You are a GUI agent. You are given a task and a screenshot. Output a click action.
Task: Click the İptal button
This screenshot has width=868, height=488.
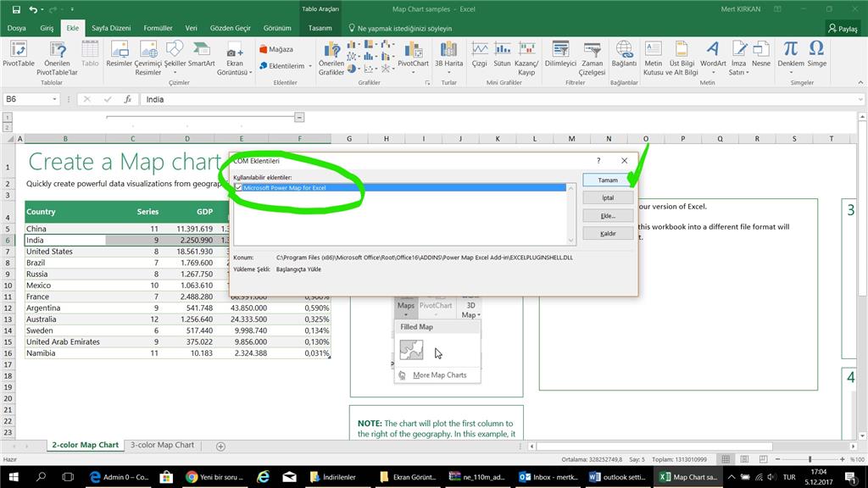pyautogui.click(x=607, y=197)
